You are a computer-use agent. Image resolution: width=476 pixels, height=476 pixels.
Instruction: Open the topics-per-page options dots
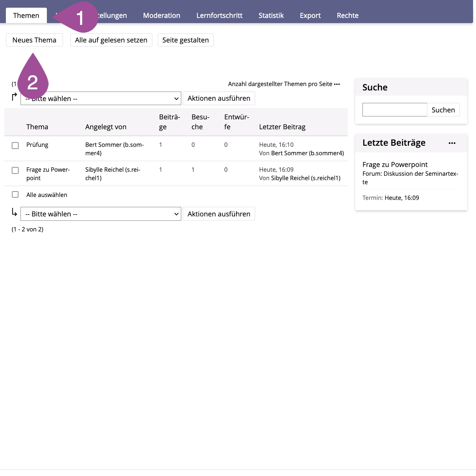coord(337,84)
